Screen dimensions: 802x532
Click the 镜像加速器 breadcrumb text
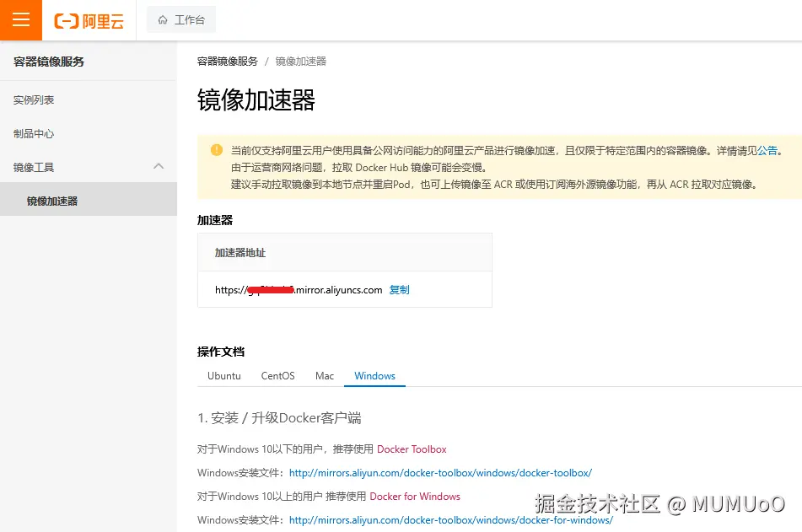point(301,62)
